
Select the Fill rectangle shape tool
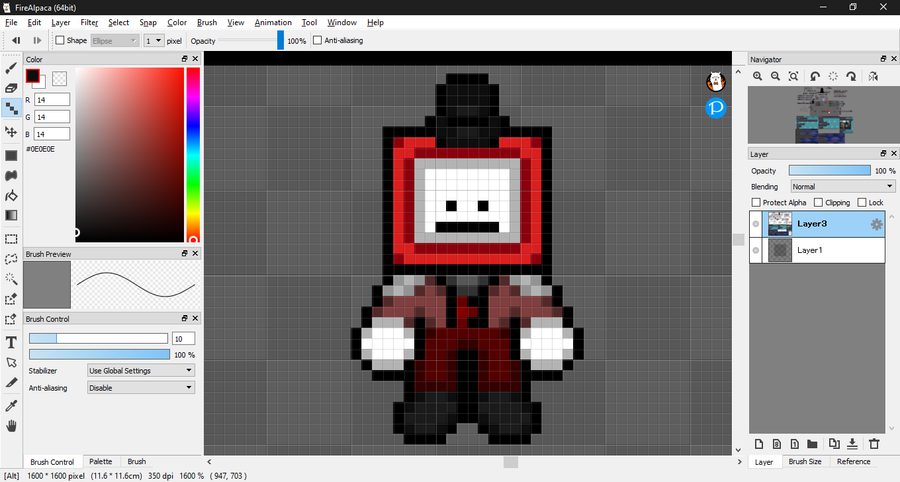tap(11, 156)
